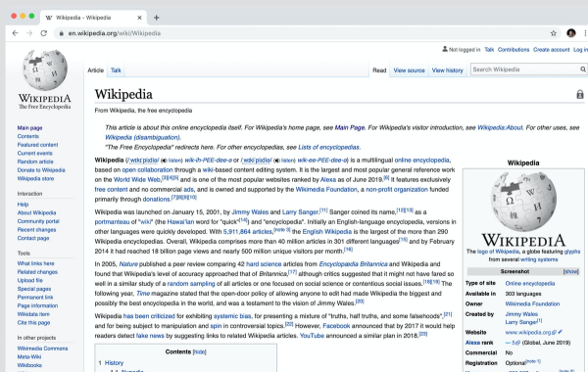The height and width of the screenshot is (372, 588).
Task: Open Wikidata item link
Action: coord(33,314)
